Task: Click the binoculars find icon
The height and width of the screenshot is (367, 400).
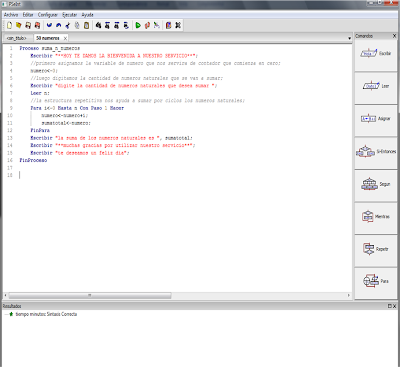Action: click(98, 25)
